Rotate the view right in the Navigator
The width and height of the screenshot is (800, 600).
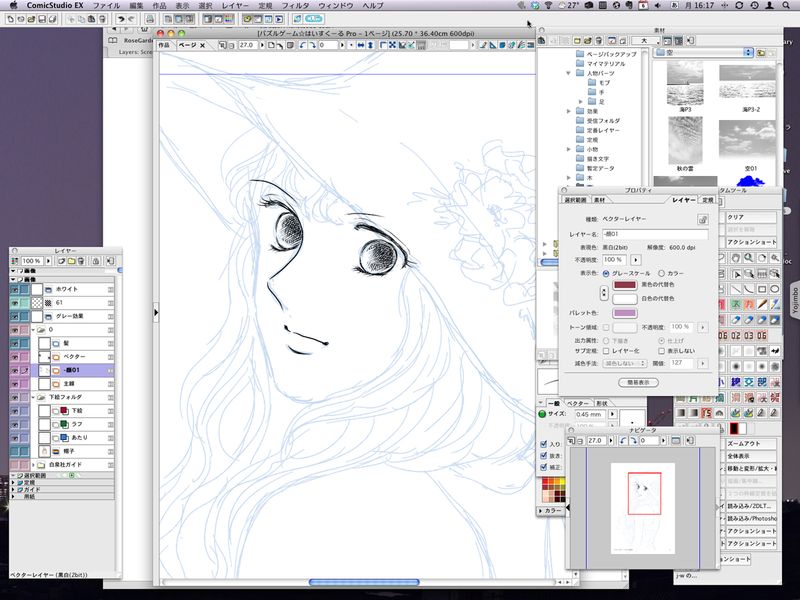click(x=633, y=440)
